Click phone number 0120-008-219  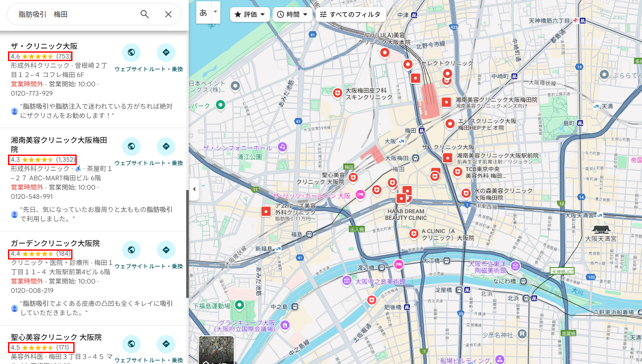tap(32, 290)
